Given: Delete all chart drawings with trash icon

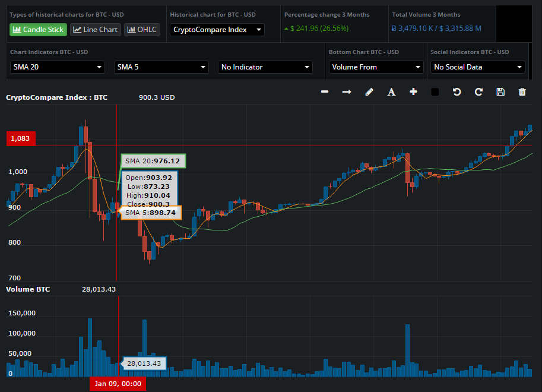Looking at the screenshot, I should (x=522, y=91).
